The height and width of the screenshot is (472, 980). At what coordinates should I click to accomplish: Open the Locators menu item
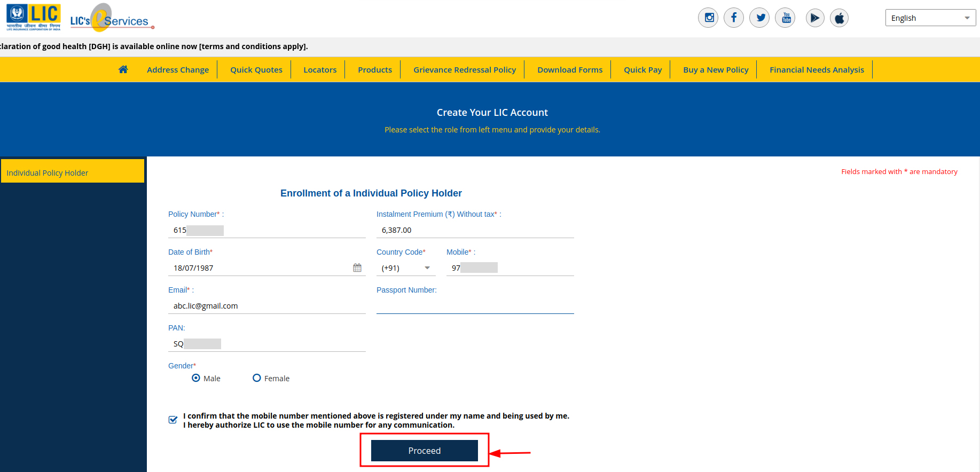pyautogui.click(x=320, y=69)
